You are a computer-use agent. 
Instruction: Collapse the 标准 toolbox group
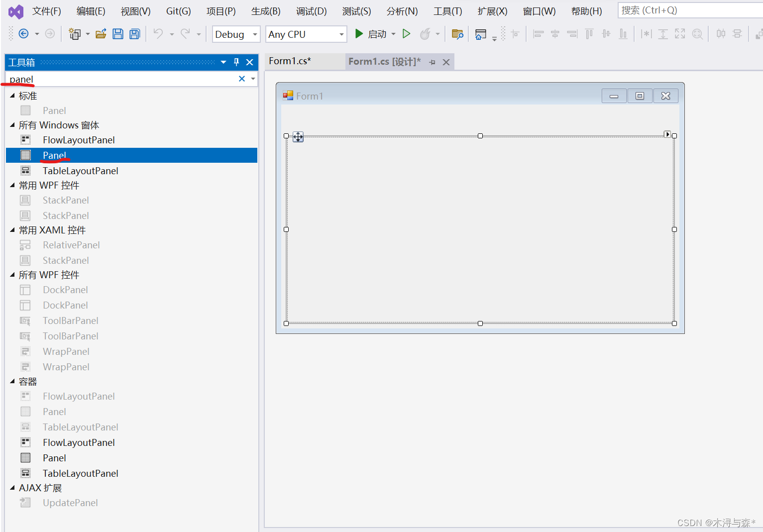(12, 96)
